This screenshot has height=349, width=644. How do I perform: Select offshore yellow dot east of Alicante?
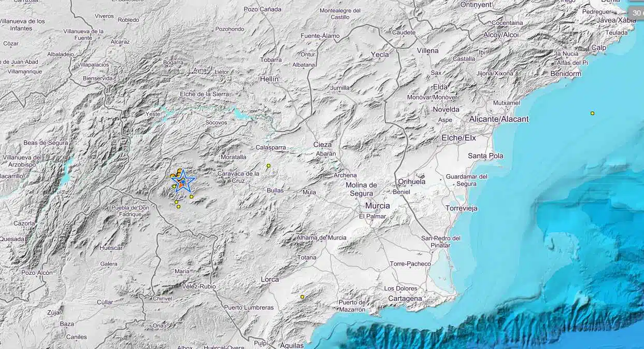tap(592, 113)
